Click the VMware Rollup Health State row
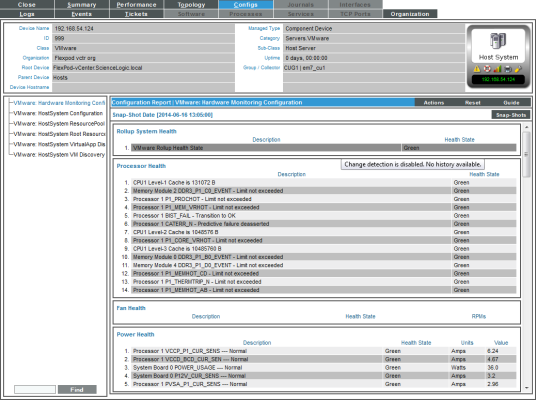The image size is (536, 400). pos(323,148)
